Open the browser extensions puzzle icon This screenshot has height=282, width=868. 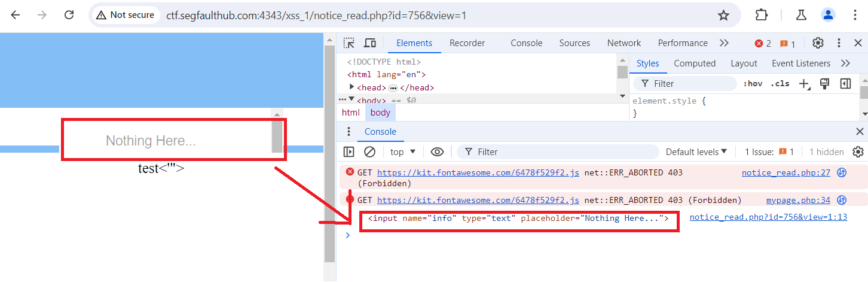[x=761, y=15]
